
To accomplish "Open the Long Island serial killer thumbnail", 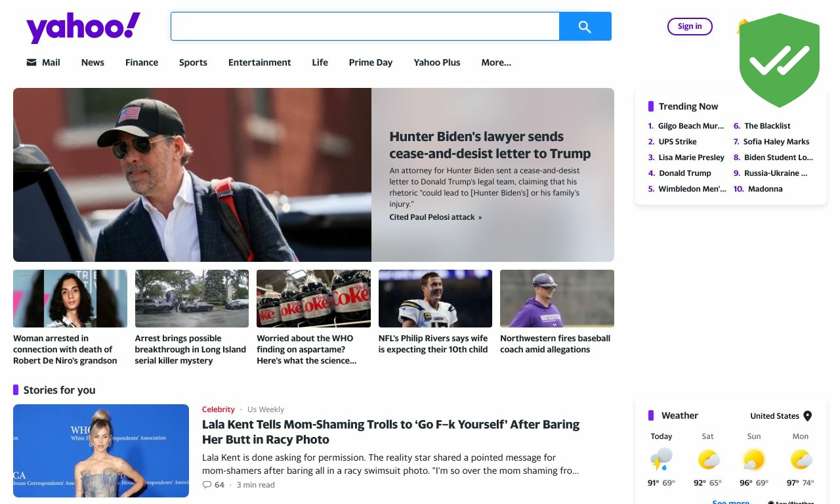I will (192, 299).
